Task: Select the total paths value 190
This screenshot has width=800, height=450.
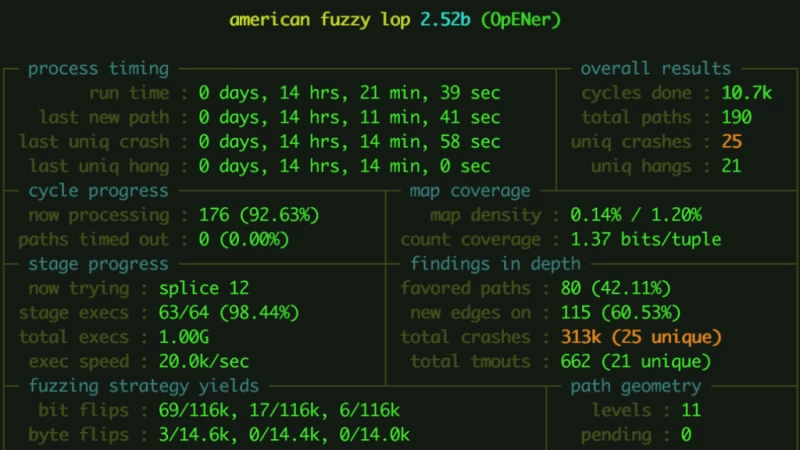Action: pos(737,117)
